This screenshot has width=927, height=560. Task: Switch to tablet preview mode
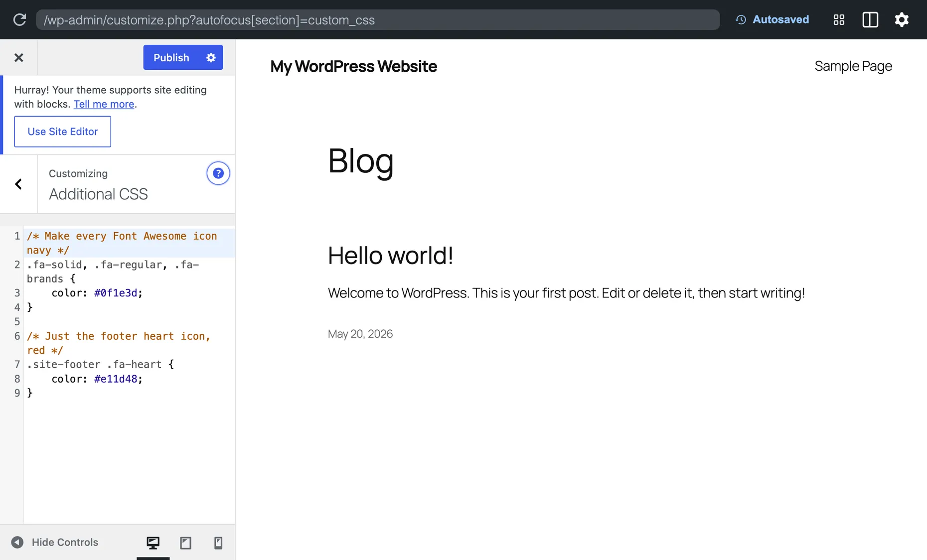(x=186, y=543)
